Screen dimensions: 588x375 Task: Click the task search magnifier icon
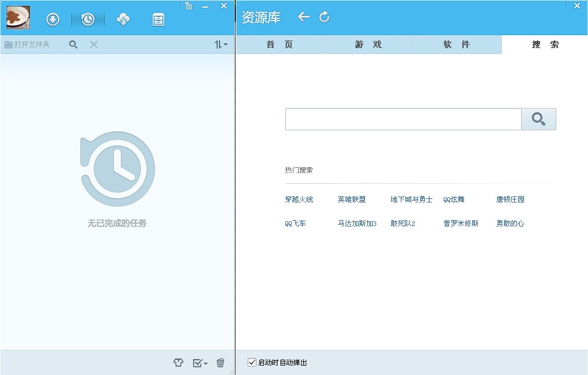click(73, 44)
